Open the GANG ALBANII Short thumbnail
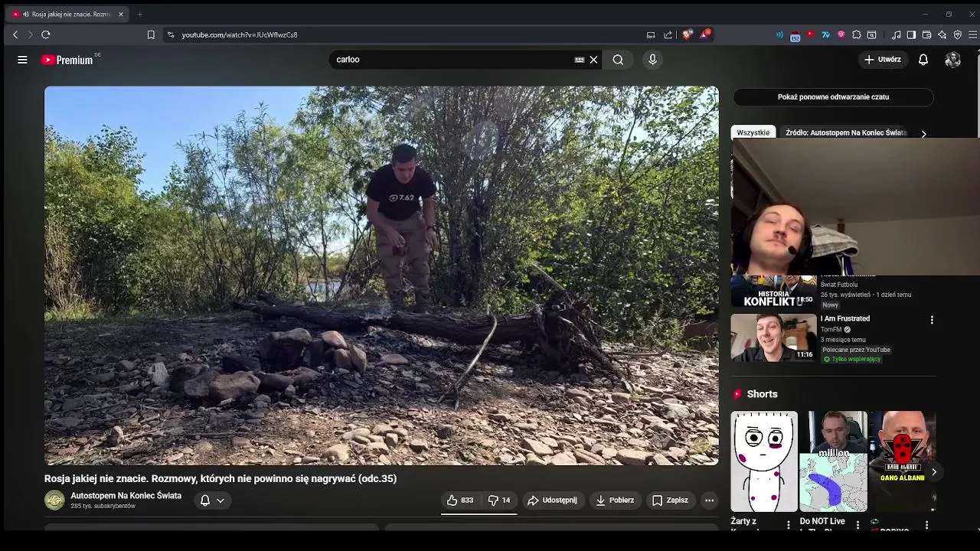 point(902,461)
